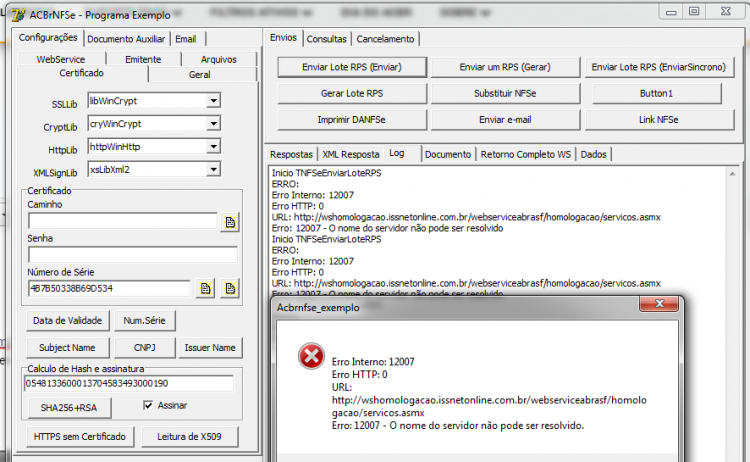This screenshot has width=750, height=462.
Task: Click the Imprimir DANFSe button
Action: pyautogui.click(x=352, y=120)
